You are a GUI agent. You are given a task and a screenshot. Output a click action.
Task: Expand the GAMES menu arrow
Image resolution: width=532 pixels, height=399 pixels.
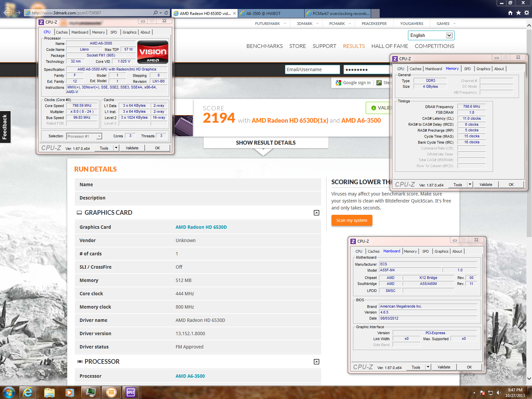point(455,24)
